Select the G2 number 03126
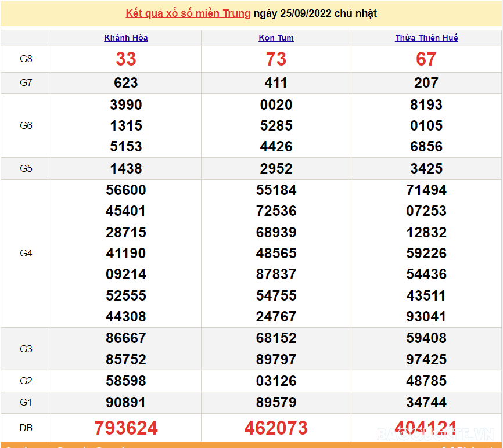The width and height of the screenshot is (503, 448). click(x=276, y=381)
